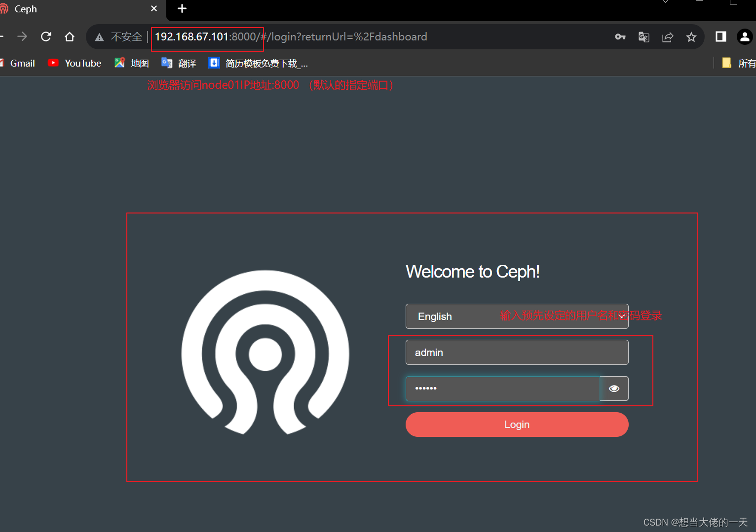This screenshot has height=532, width=756.
Task: Open the Gmail bookmark
Action: pos(18,63)
